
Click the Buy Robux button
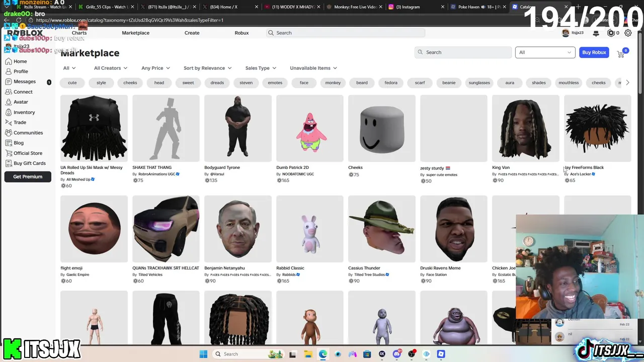pyautogui.click(x=594, y=52)
